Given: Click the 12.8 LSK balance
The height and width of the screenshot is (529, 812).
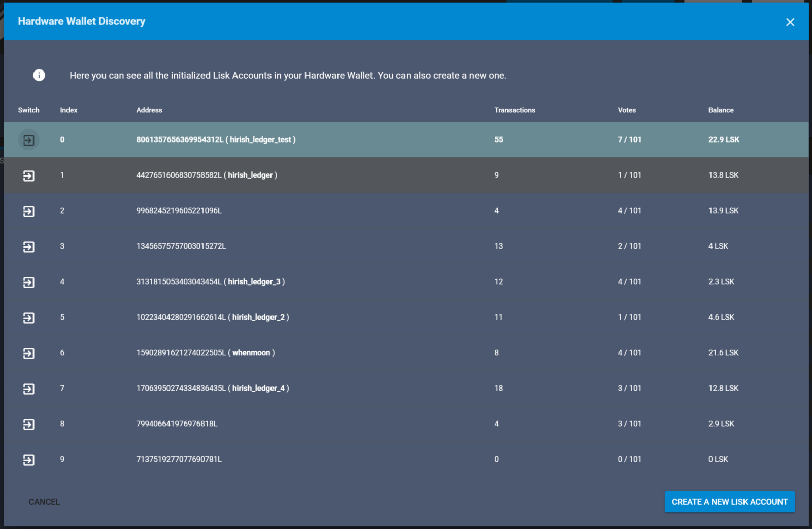Looking at the screenshot, I should click(x=723, y=388).
